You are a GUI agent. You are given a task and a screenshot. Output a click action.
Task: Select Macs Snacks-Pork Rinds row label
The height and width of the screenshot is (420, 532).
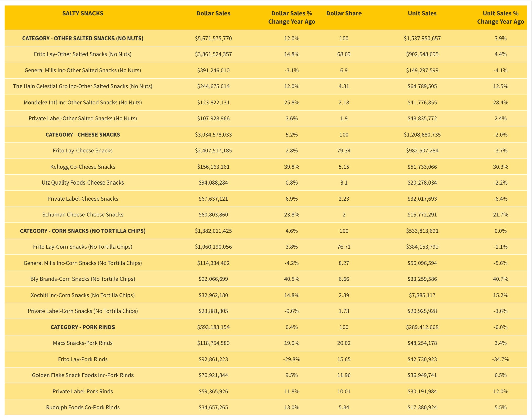pos(83,343)
